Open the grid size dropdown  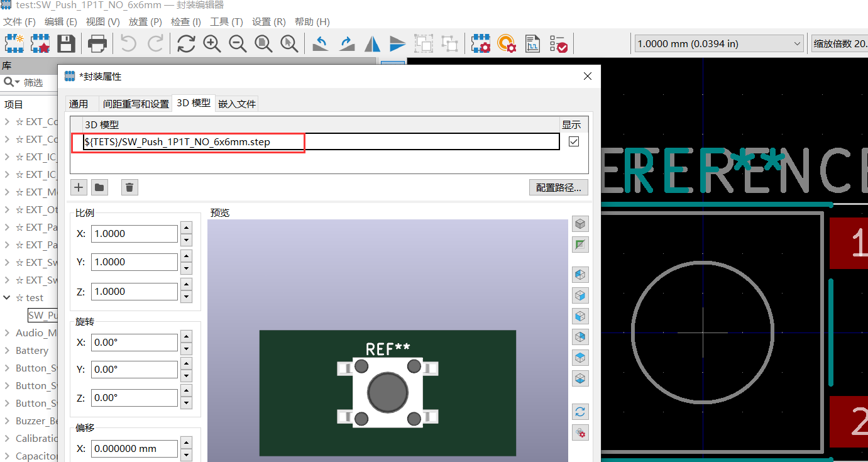pos(797,43)
